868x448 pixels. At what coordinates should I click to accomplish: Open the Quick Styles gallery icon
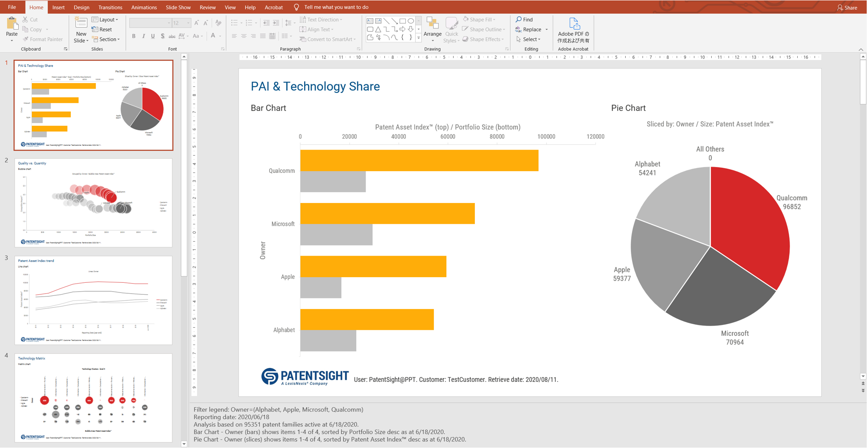click(x=452, y=23)
